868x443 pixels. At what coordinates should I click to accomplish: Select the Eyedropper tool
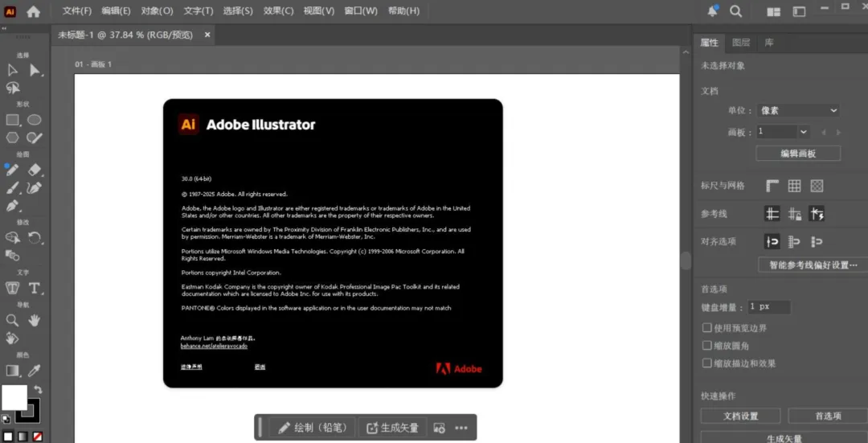tap(35, 371)
